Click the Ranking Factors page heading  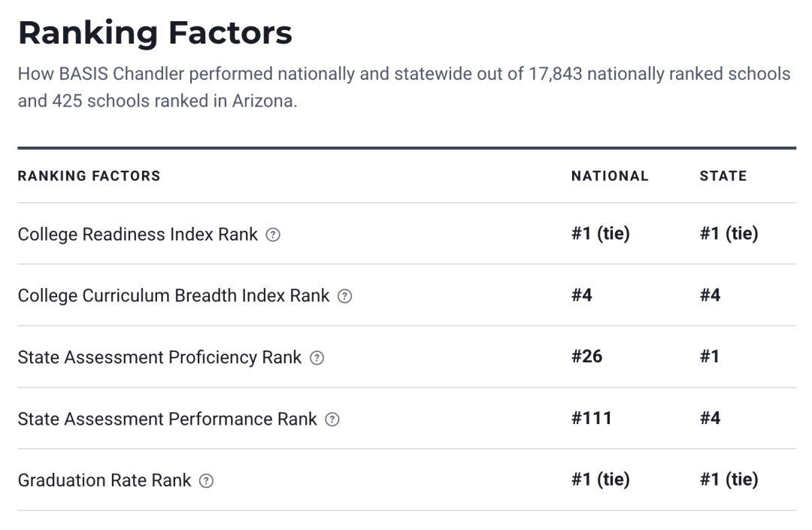click(x=155, y=33)
